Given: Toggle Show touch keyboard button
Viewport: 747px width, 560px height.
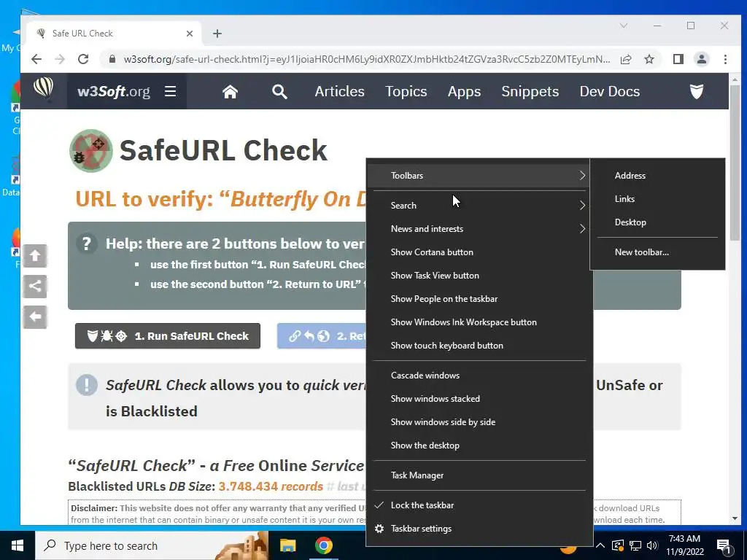Looking at the screenshot, I should pyautogui.click(x=479, y=346).
